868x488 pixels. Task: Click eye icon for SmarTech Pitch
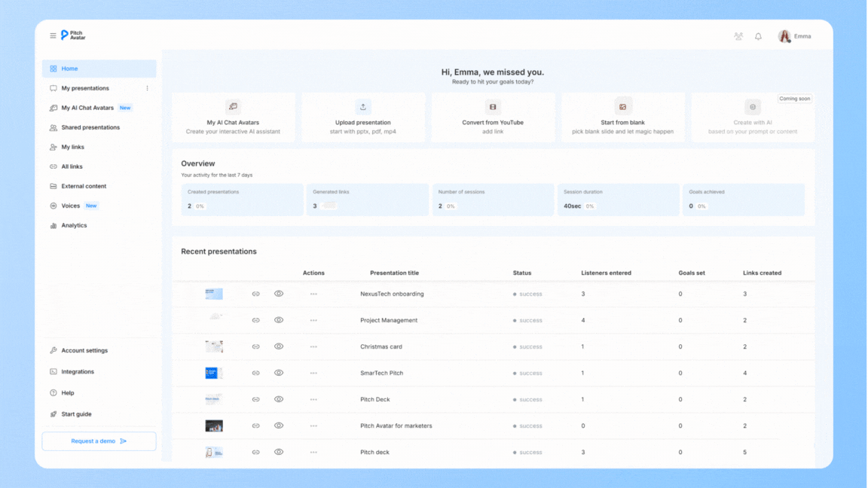point(279,373)
